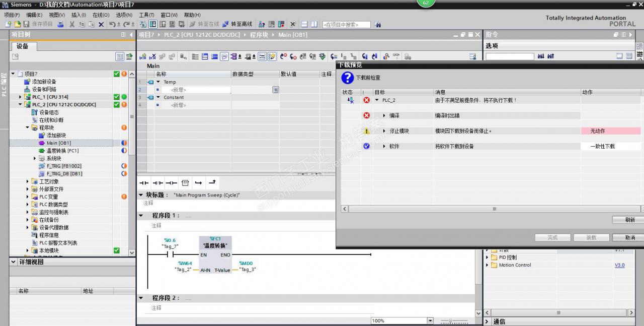Click the 取消 button in download dialog
The width and height of the screenshot is (644, 326).
629,237
